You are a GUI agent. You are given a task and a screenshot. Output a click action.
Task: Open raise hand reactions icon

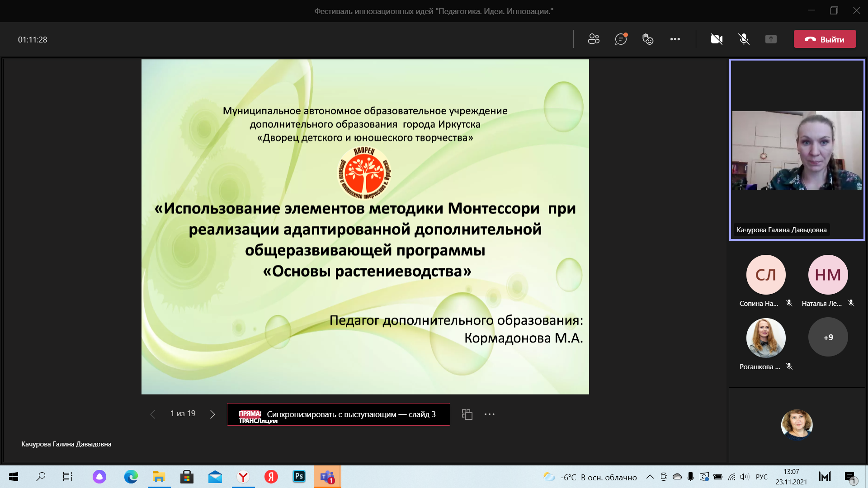pyautogui.click(x=648, y=39)
